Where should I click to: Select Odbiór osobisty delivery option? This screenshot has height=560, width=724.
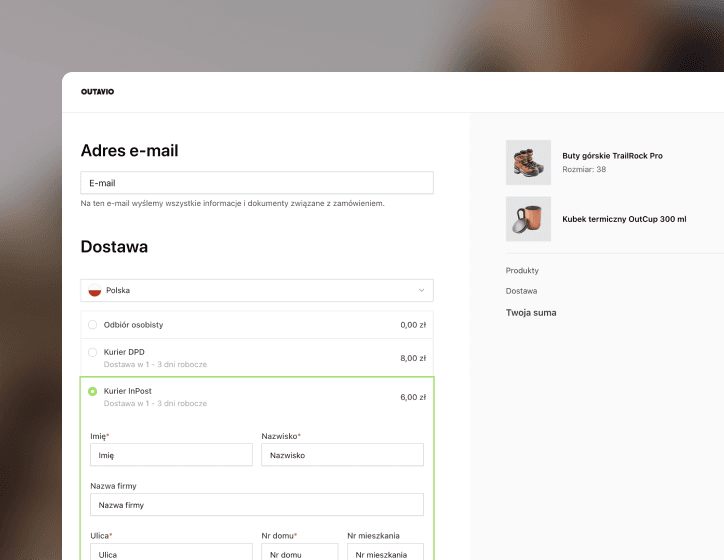93,325
